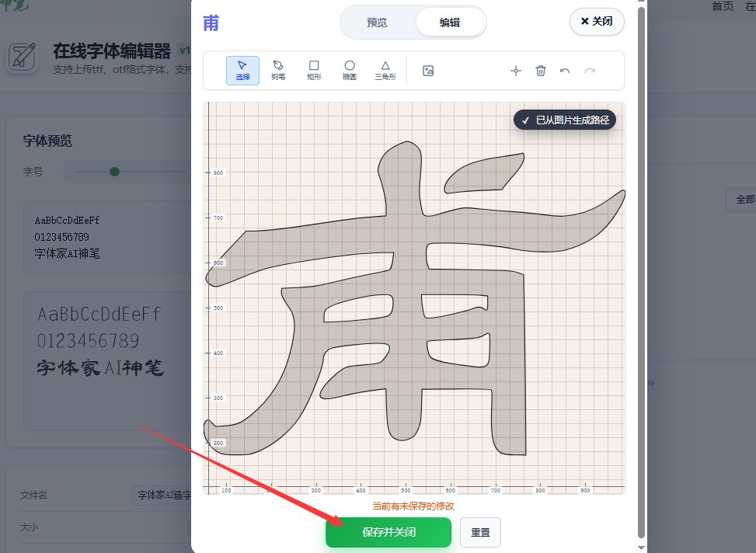
Task: Choose the 矩形 rectangle tool
Action: click(x=314, y=70)
